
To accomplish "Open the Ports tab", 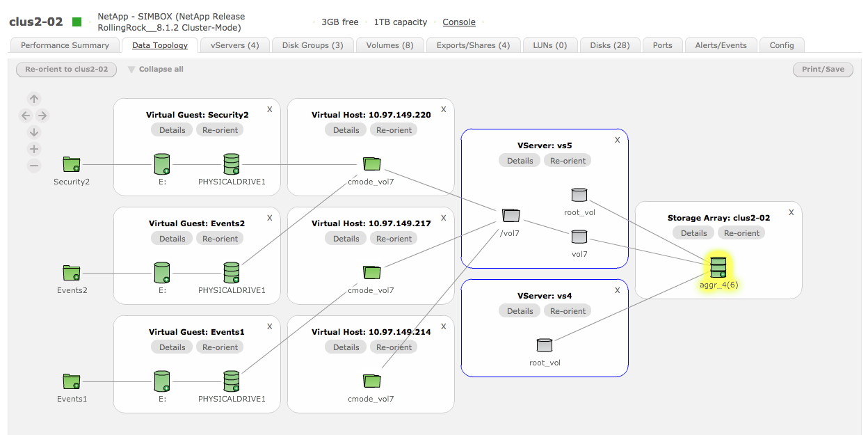I will [662, 45].
